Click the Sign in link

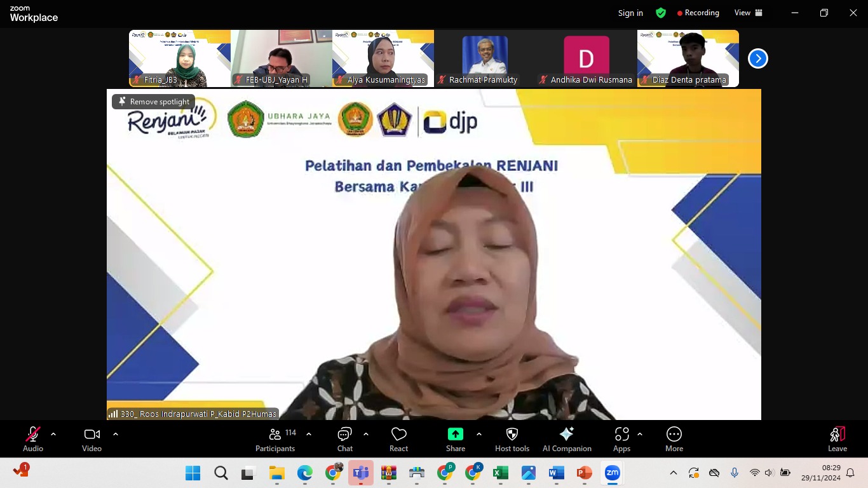pos(630,13)
